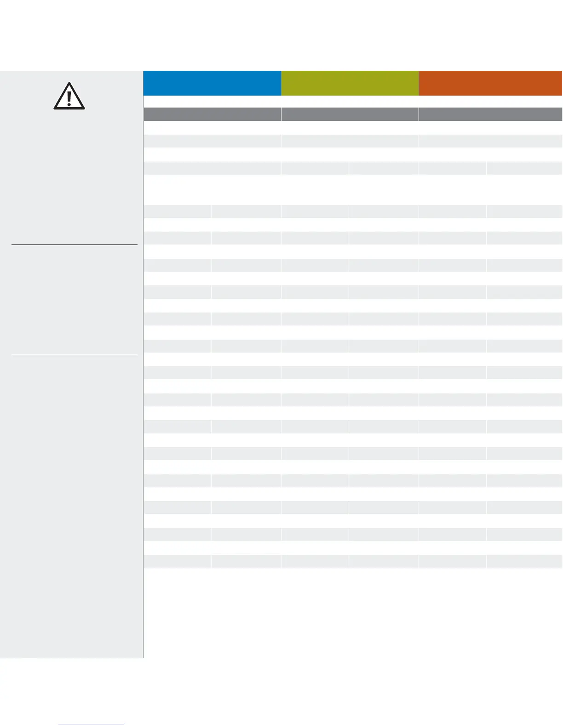Select the orange column header block
The image size is (563, 728).
[490, 83]
